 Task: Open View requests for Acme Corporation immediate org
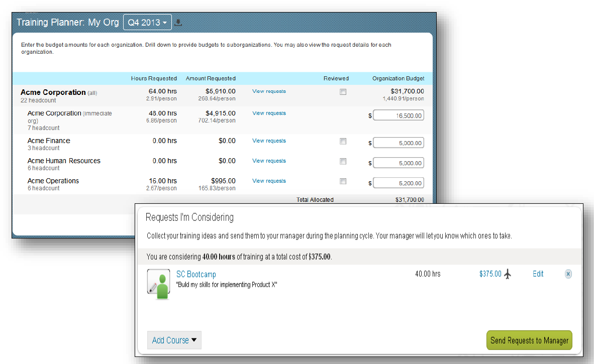[x=269, y=113]
